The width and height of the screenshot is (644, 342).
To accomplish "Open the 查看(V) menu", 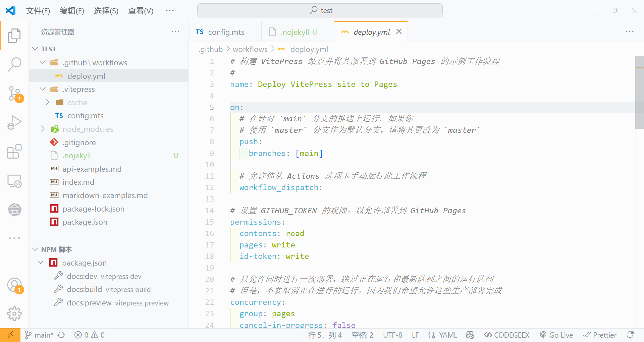I will point(141,11).
